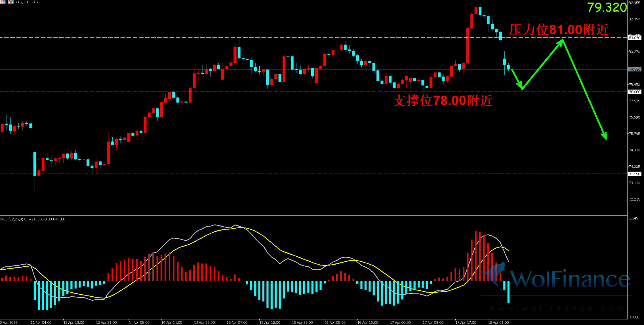This screenshot has width=644, height=325.
Task: Select the 81.050 horizontal line price tag
Action: point(634,38)
